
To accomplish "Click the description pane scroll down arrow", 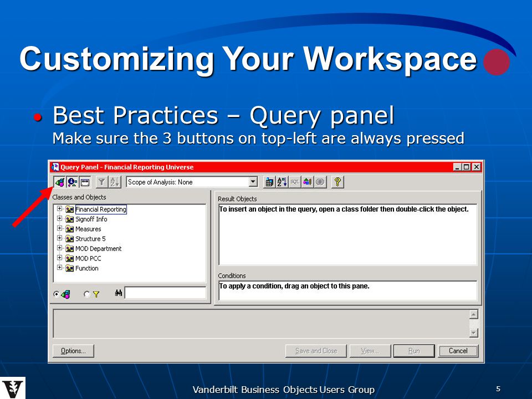I will coord(474,333).
